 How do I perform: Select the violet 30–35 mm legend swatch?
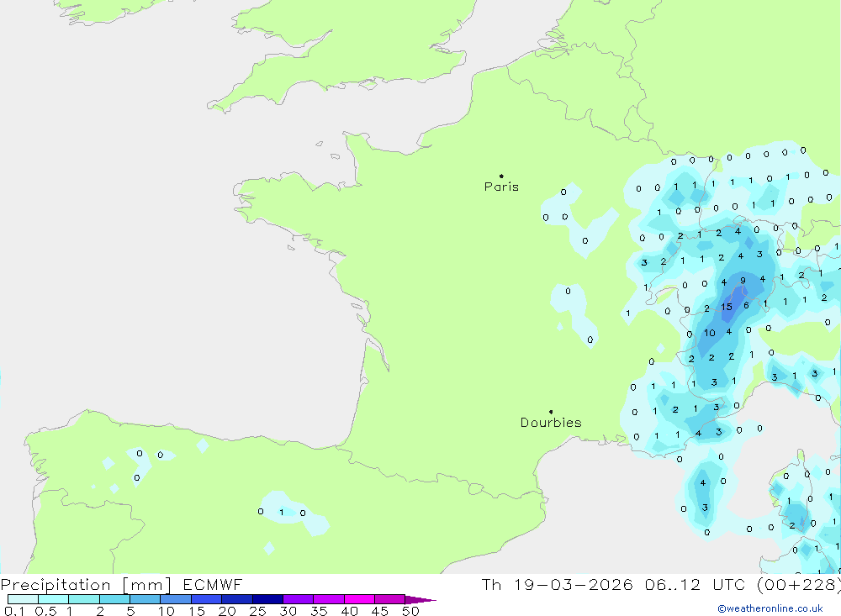(x=298, y=599)
